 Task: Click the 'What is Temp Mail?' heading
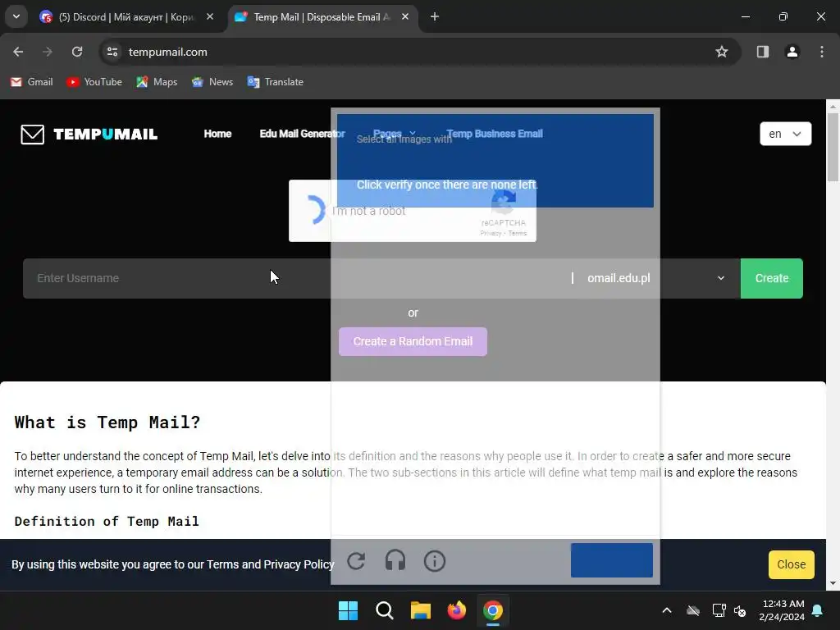point(107,422)
